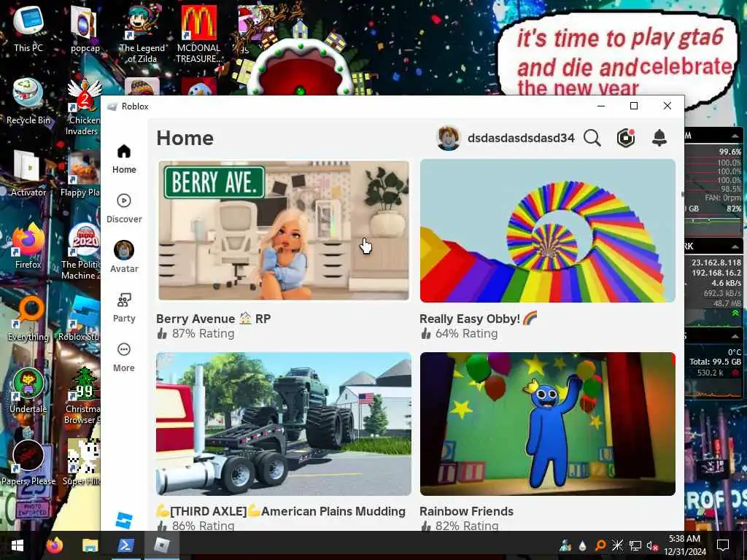
Task: Open the More menu in sidebar
Action: (124, 357)
